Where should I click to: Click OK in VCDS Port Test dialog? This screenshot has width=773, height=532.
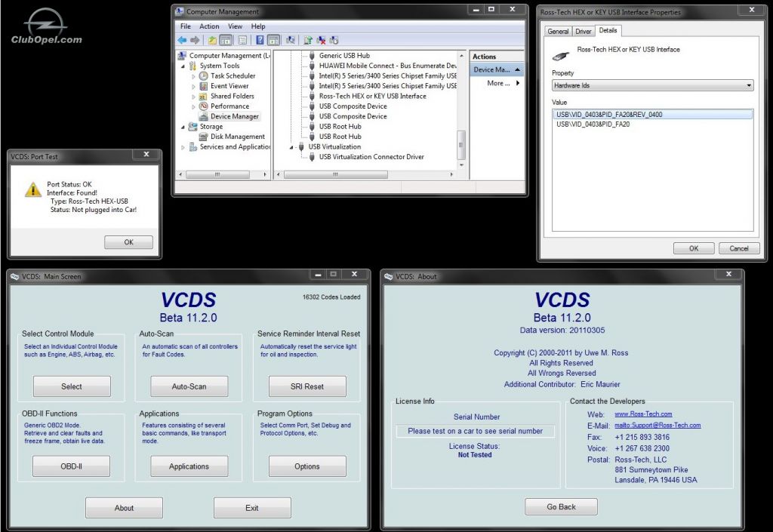coord(128,242)
